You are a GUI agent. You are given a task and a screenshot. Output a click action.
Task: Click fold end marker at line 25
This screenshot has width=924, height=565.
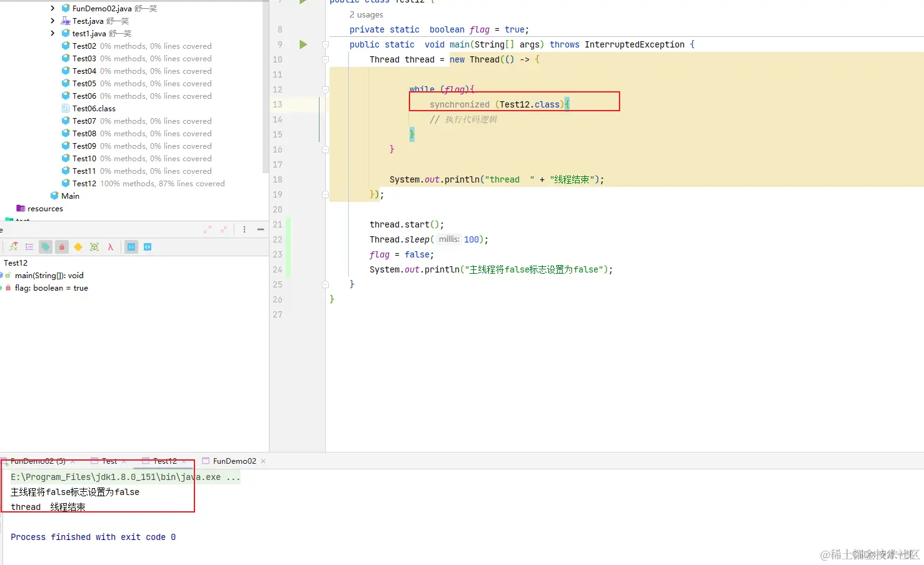pyautogui.click(x=325, y=284)
